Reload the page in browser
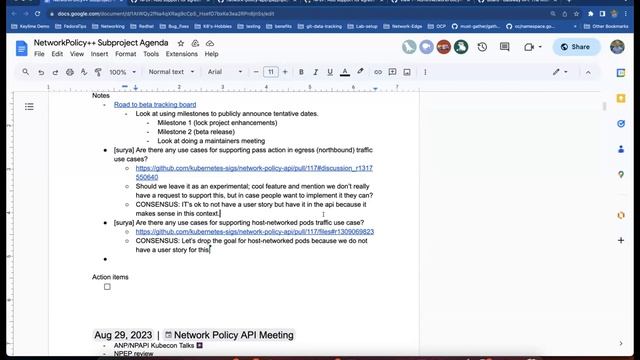This screenshot has width=640, height=360. 37,13
